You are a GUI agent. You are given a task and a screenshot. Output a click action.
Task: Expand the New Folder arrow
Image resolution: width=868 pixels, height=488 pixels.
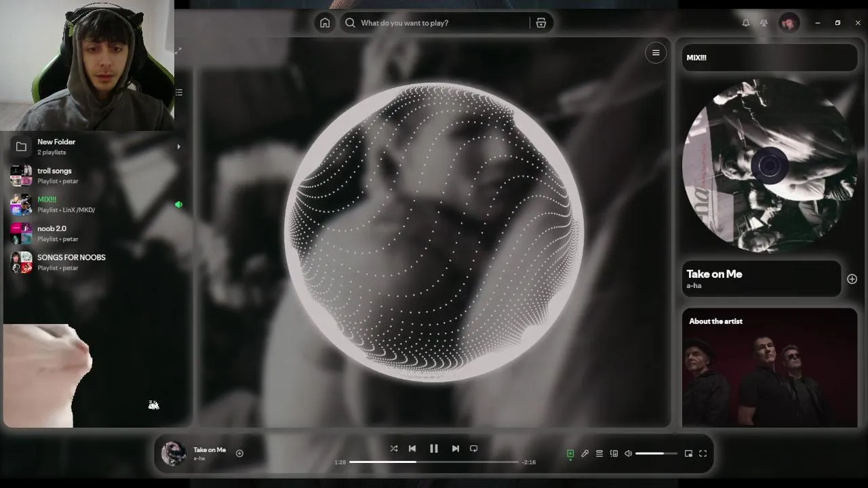tap(179, 146)
